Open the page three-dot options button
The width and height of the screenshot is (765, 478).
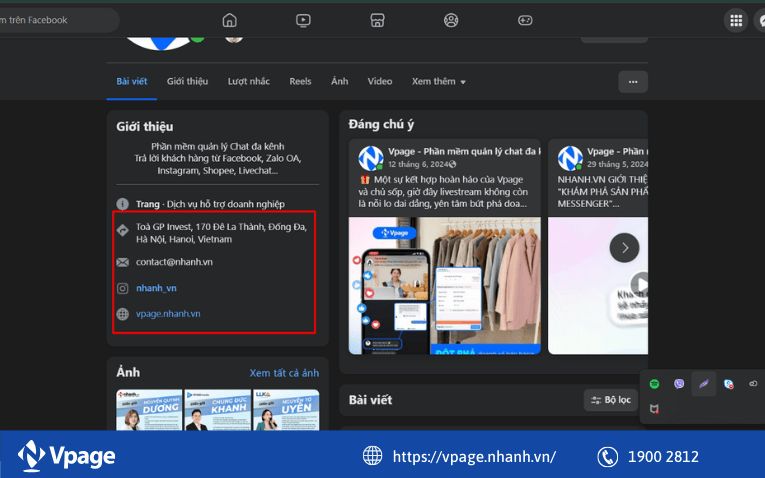pos(633,81)
